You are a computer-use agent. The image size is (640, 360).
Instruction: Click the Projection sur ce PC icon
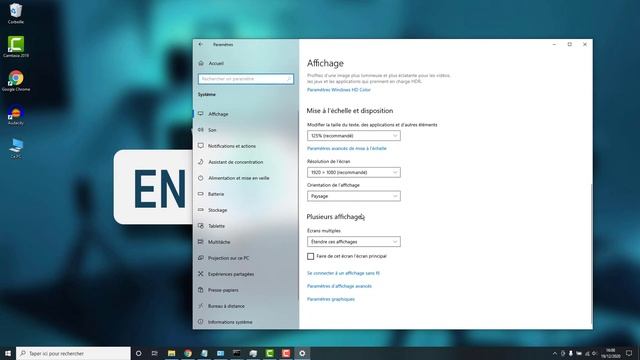click(200, 258)
